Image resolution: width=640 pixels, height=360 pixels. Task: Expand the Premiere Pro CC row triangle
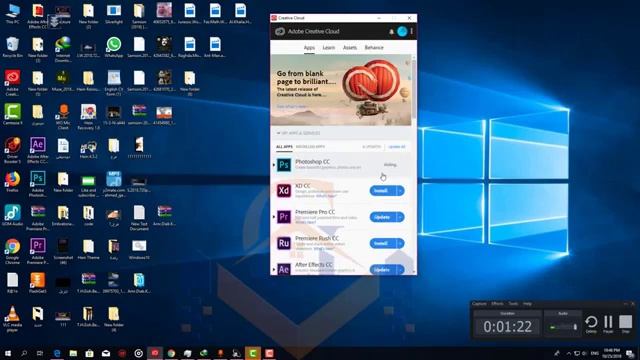[274, 217]
